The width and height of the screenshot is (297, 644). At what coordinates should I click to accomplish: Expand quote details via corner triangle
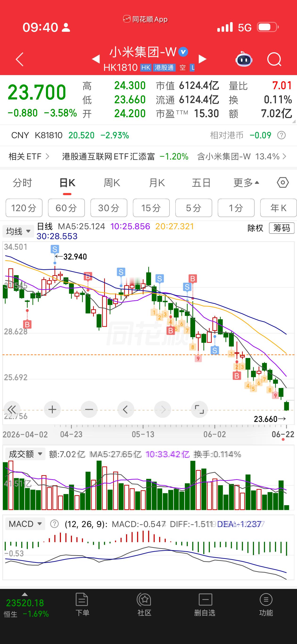click(293, 121)
